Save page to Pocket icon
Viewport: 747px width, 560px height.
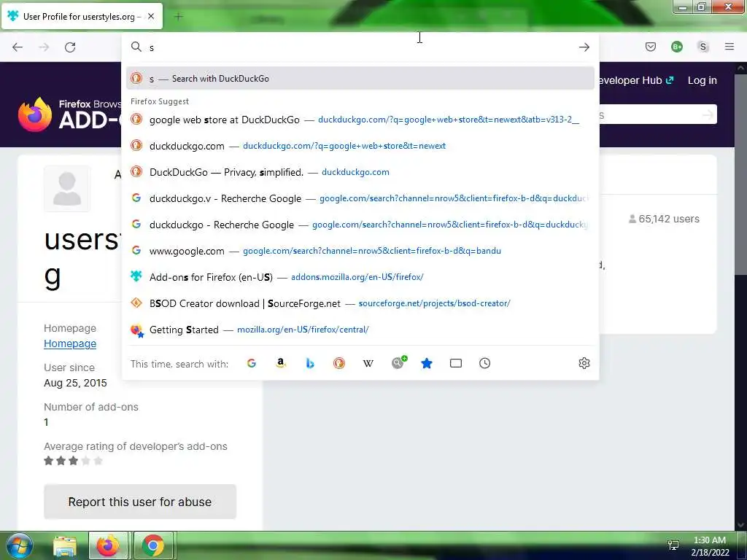pos(650,47)
